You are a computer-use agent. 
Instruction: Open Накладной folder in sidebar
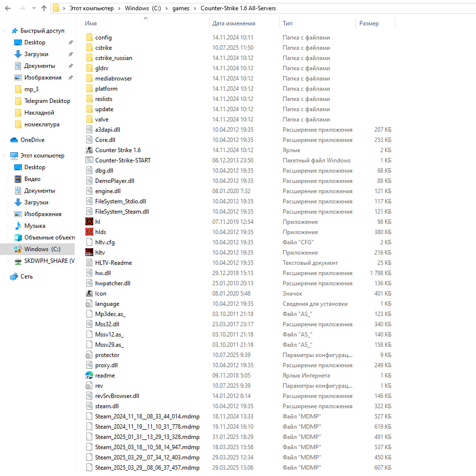[39, 113]
